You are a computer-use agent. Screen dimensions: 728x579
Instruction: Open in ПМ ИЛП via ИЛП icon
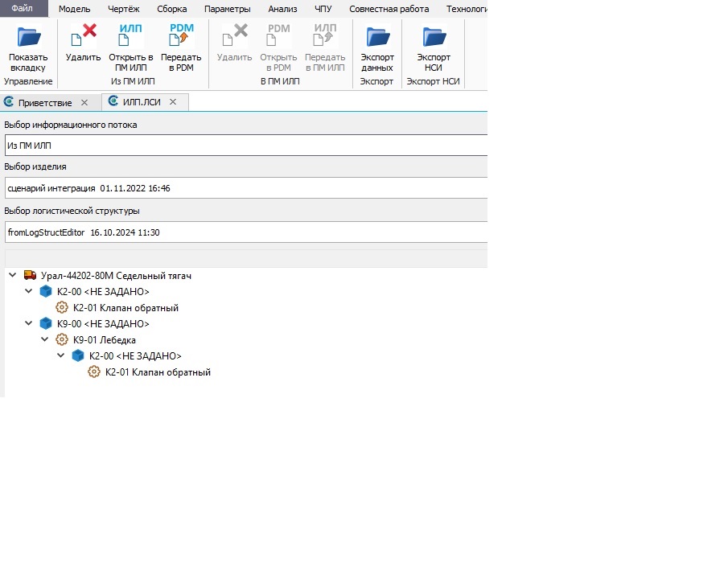coord(130,35)
